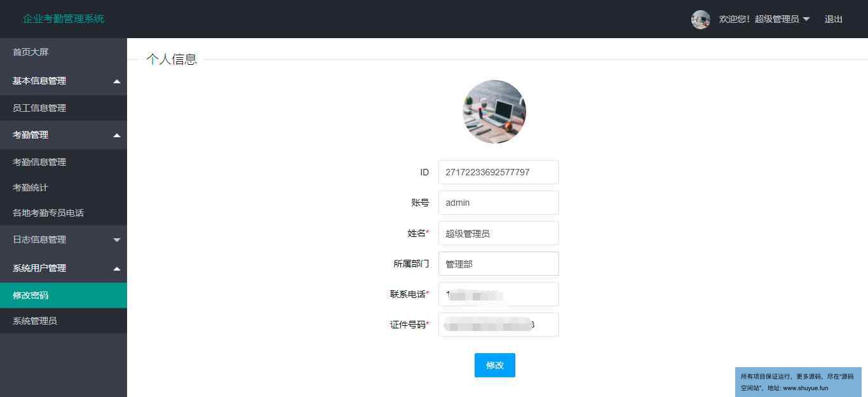Click the small user avatar in header
The height and width of the screenshot is (397, 868).
point(700,19)
